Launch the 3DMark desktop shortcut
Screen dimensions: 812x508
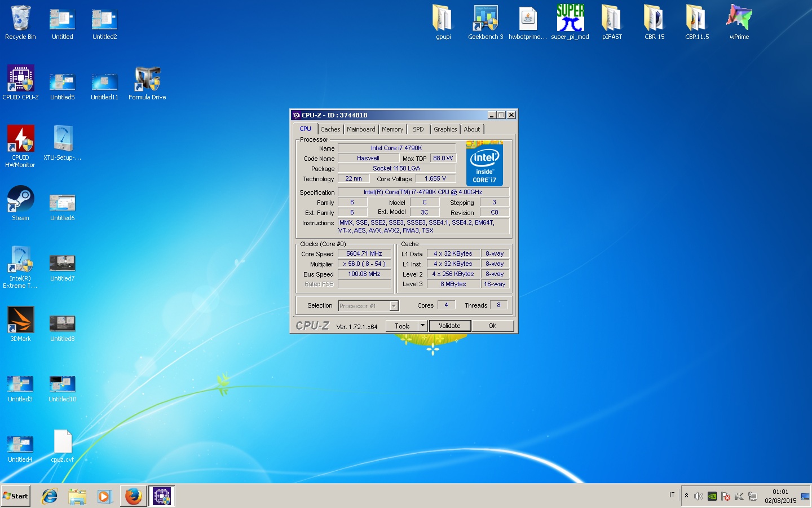(20, 324)
